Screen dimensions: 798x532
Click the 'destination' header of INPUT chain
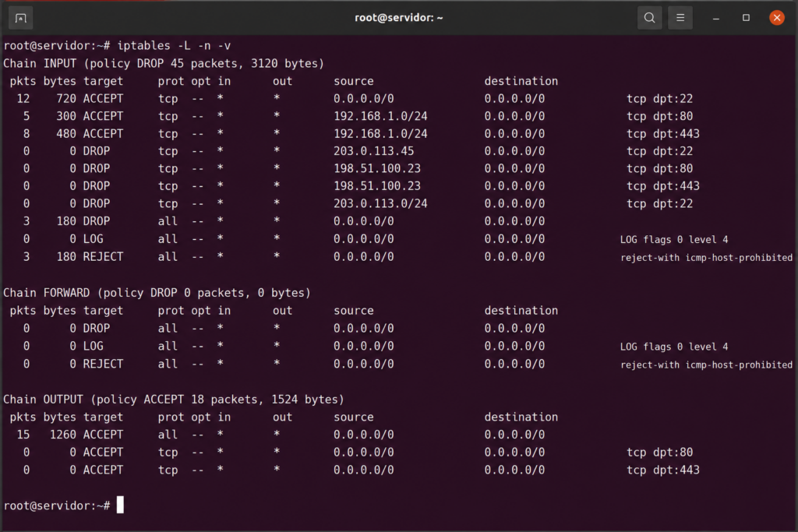(x=521, y=81)
